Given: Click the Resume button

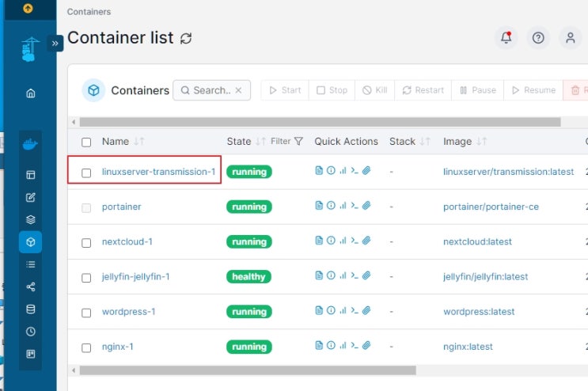Looking at the screenshot, I should pos(533,90).
